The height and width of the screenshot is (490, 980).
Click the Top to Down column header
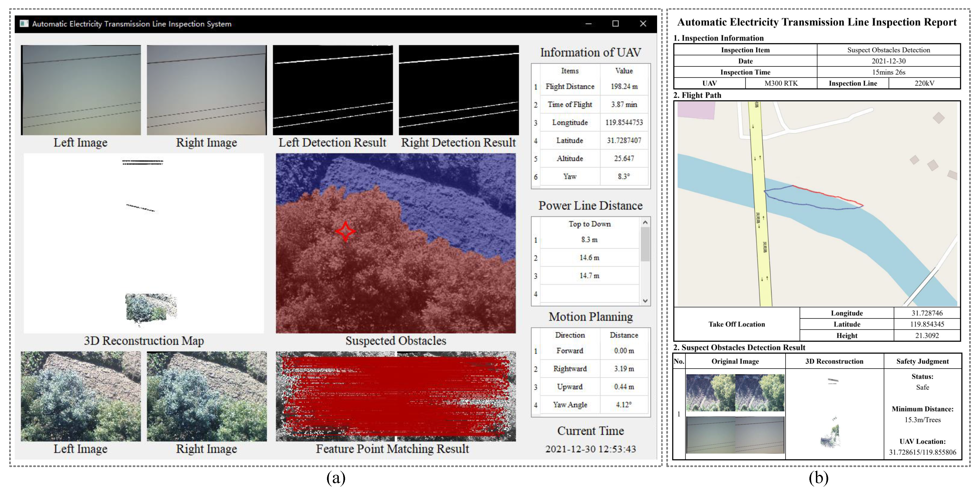pos(590,224)
